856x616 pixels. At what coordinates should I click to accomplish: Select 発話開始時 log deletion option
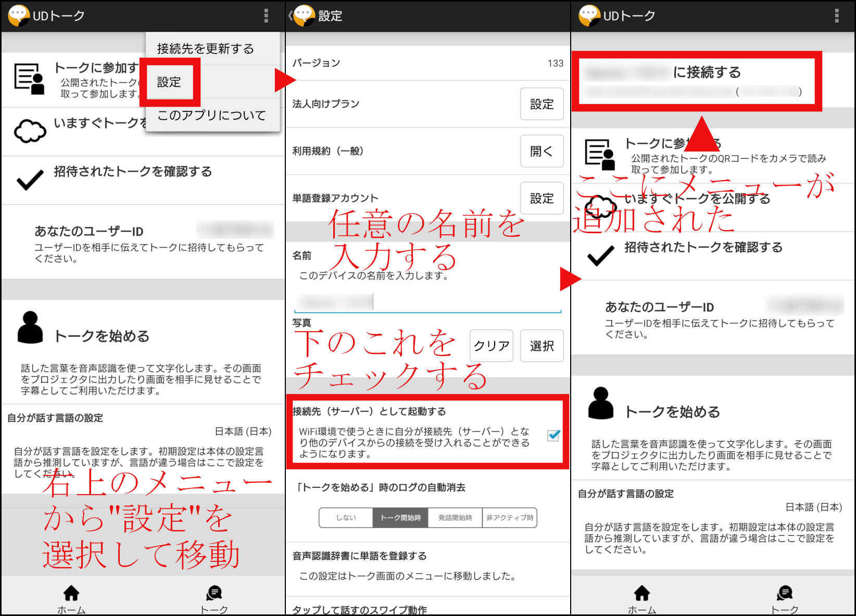[455, 518]
